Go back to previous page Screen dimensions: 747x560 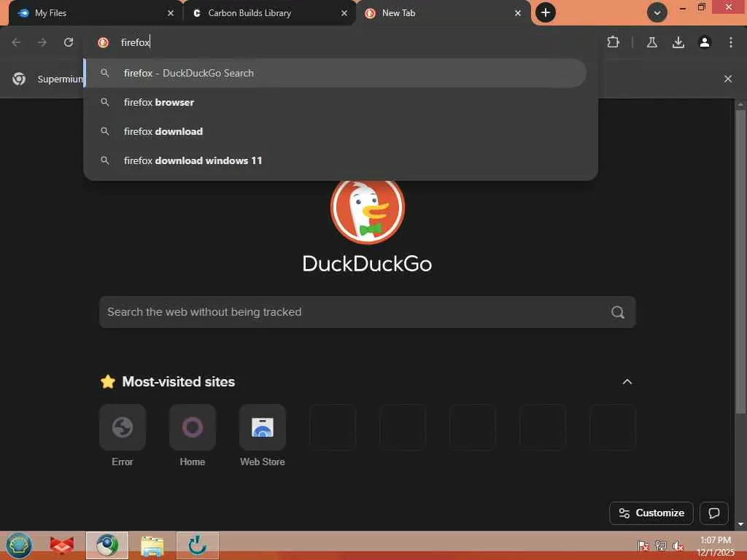coord(16,42)
